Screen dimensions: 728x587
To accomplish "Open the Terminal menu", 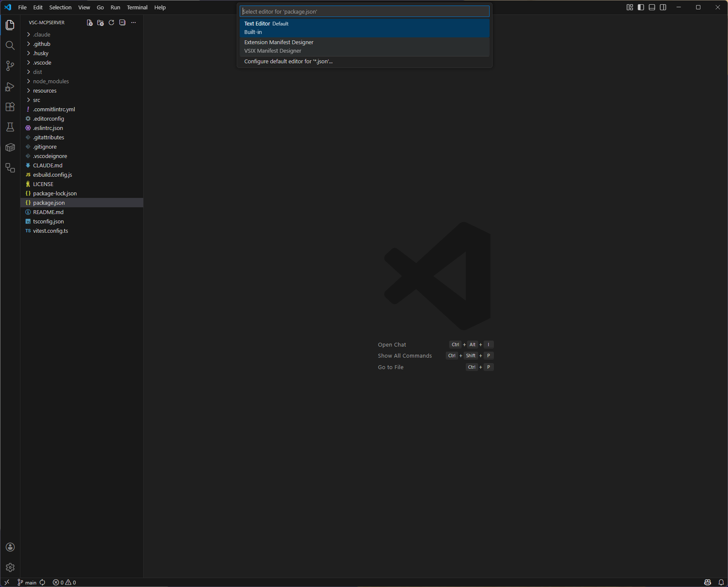I will tap(137, 7).
